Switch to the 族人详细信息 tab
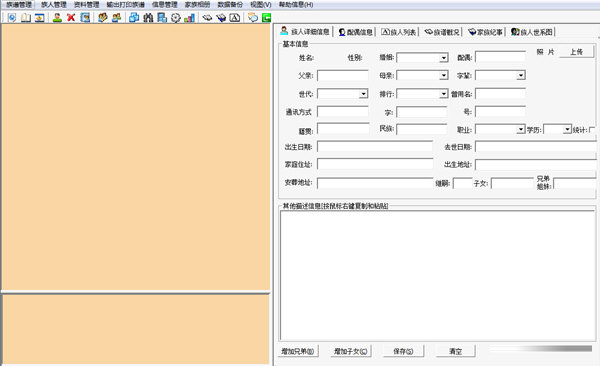 pyautogui.click(x=305, y=31)
